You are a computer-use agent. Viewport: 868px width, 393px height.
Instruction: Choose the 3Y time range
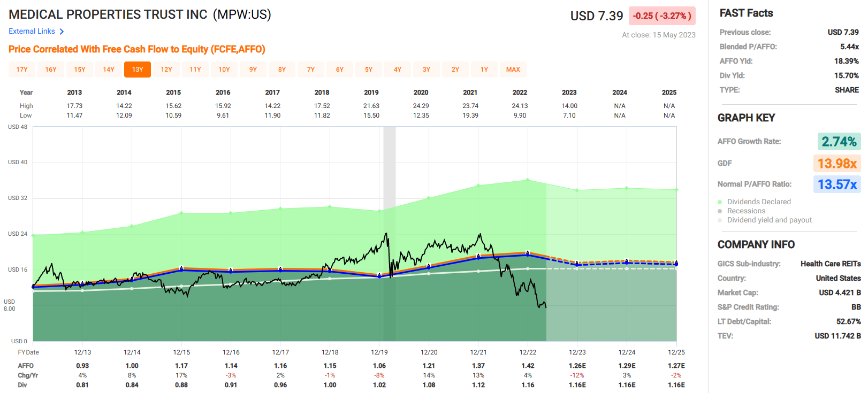click(x=427, y=70)
